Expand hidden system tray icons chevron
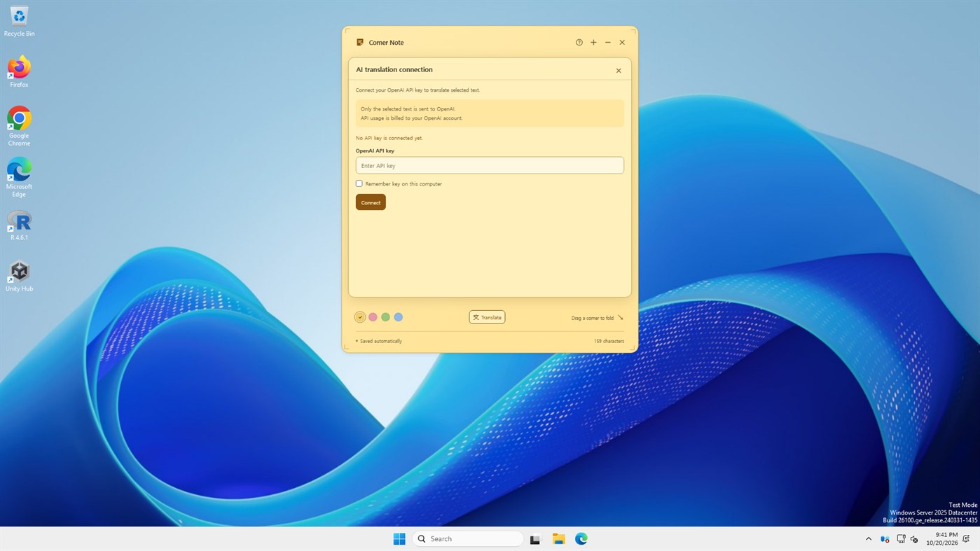 coord(869,539)
